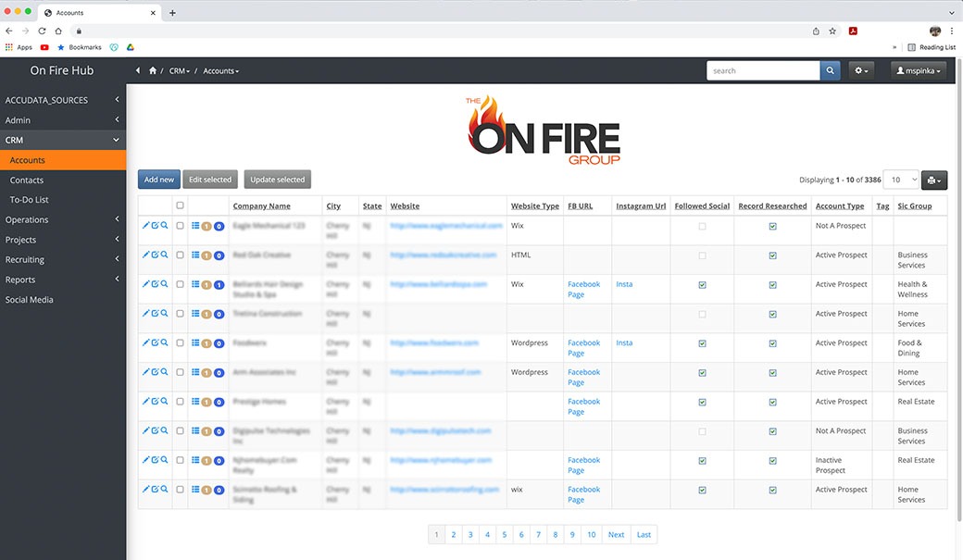Go to the Next page of results

pyautogui.click(x=616, y=534)
